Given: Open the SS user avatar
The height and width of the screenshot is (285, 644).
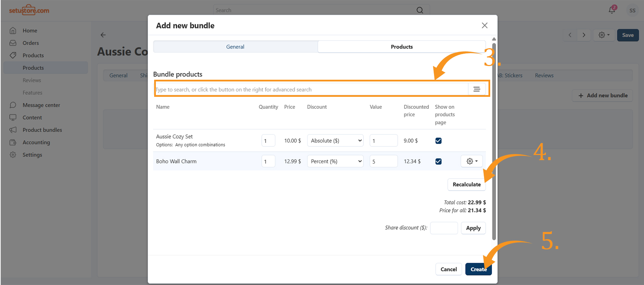Looking at the screenshot, I should pyautogui.click(x=632, y=10).
